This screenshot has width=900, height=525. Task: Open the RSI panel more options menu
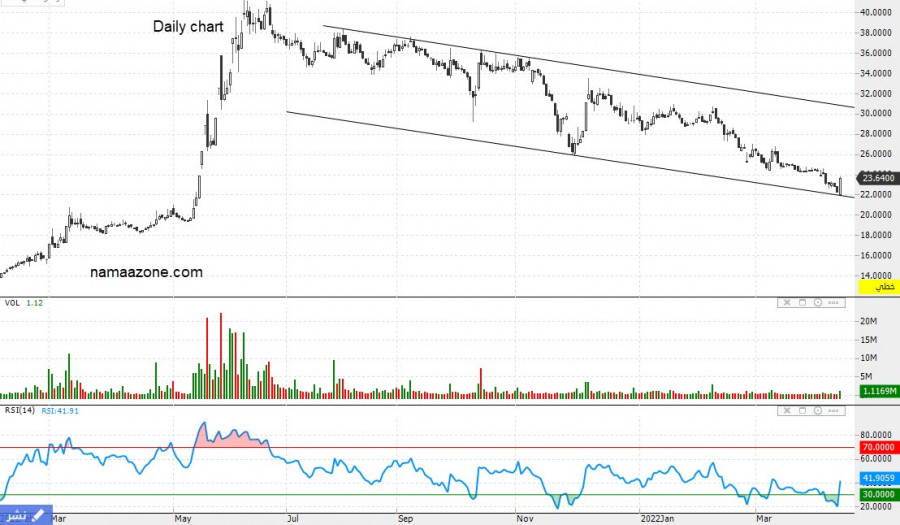[x=834, y=411]
